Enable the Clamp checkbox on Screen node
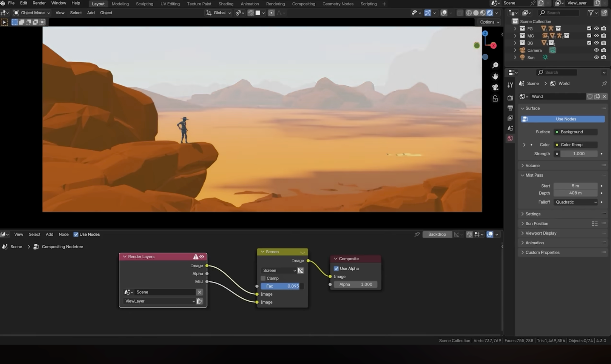Viewport: 611px width, 364px height. (x=263, y=278)
